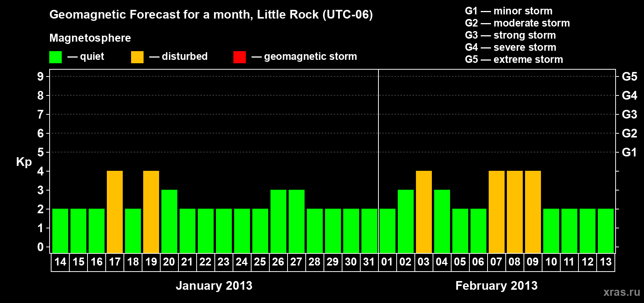Click the 'G1 — minor storm' legend line
This screenshot has height=303, width=644.
tap(509, 11)
